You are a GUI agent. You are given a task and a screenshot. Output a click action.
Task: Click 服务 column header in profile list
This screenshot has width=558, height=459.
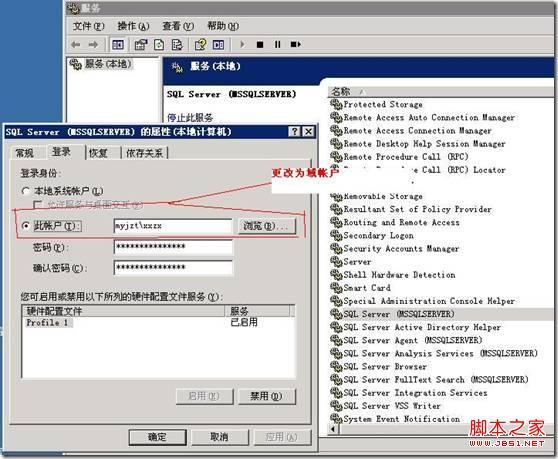pos(258,311)
